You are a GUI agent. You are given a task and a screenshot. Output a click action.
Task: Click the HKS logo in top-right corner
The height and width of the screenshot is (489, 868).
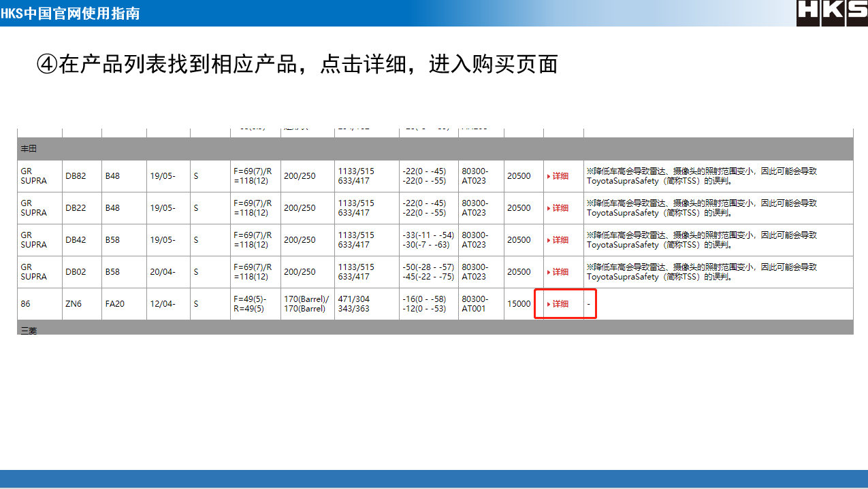click(x=831, y=13)
